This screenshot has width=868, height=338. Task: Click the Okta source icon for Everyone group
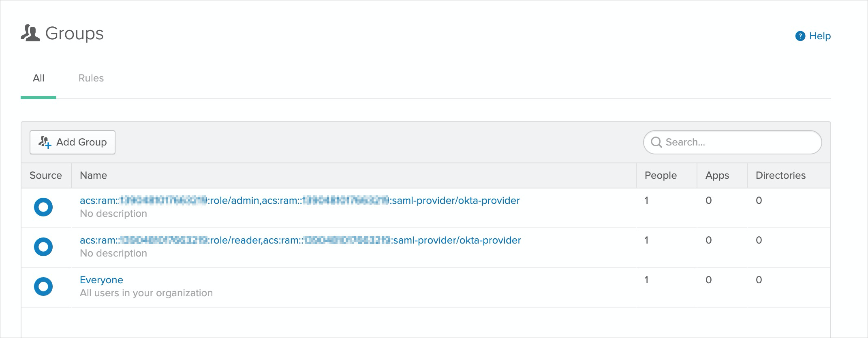coord(43,287)
